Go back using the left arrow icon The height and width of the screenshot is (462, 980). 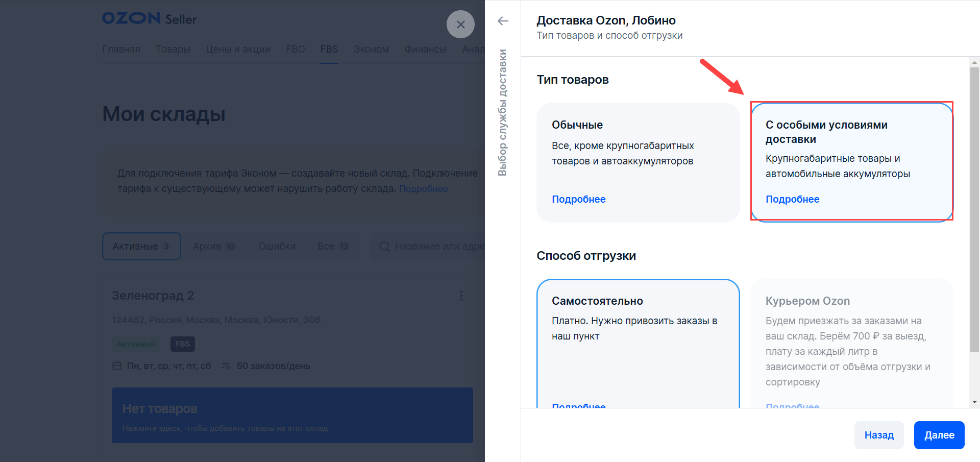tap(503, 21)
